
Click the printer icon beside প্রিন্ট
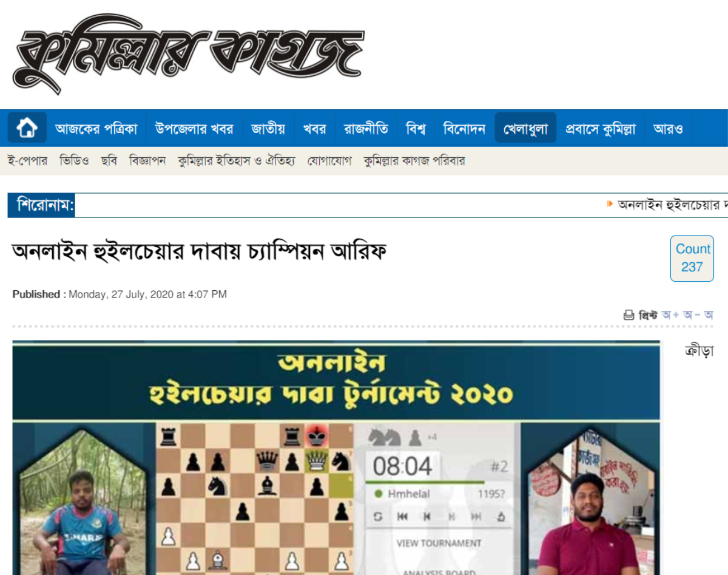(629, 315)
